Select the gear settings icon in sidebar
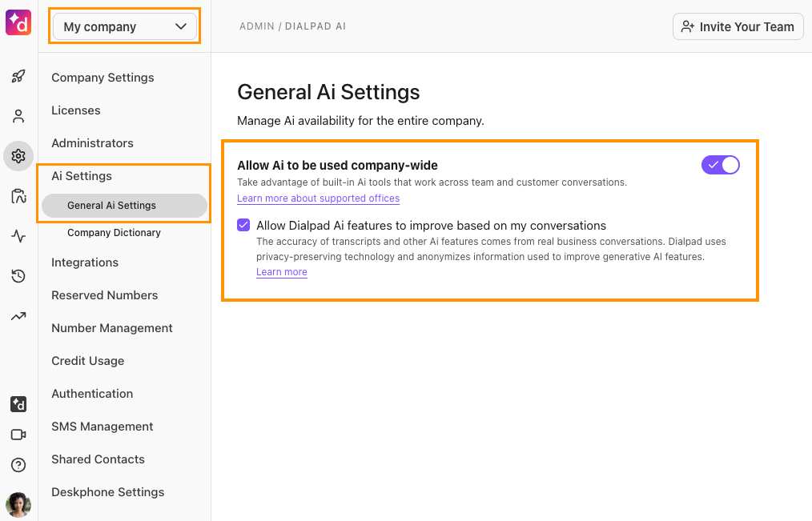Image resolution: width=812 pixels, height=521 pixels. (18, 156)
